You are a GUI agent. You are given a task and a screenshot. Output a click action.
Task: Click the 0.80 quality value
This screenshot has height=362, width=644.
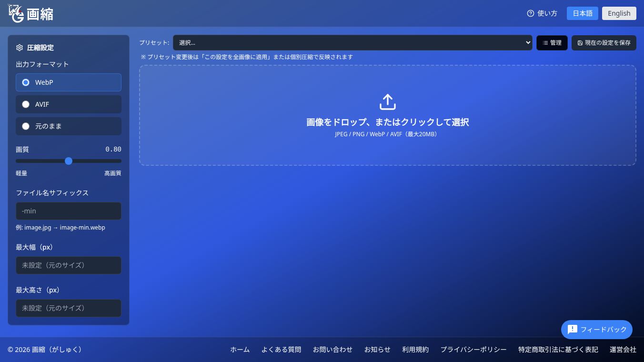(113, 150)
